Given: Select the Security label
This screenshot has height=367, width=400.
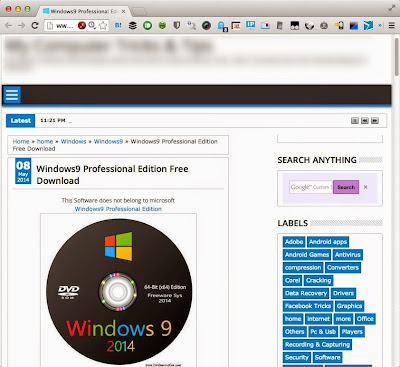Looking at the screenshot, I should [x=297, y=358].
